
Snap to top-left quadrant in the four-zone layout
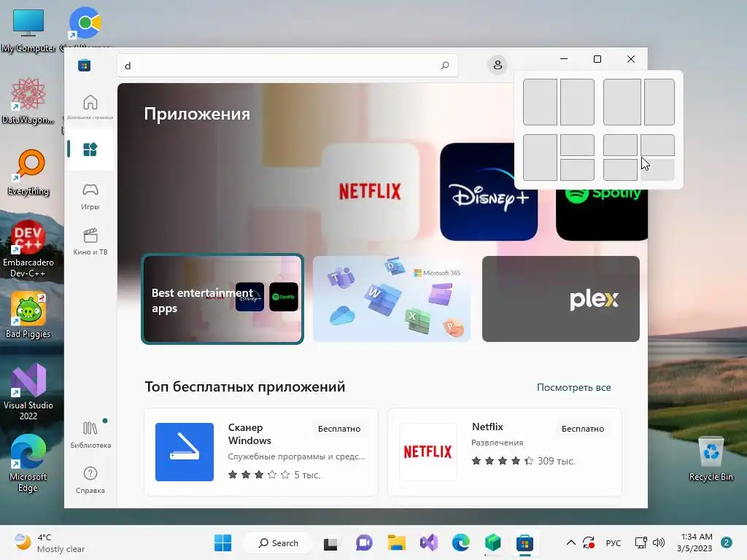coord(620,145)
